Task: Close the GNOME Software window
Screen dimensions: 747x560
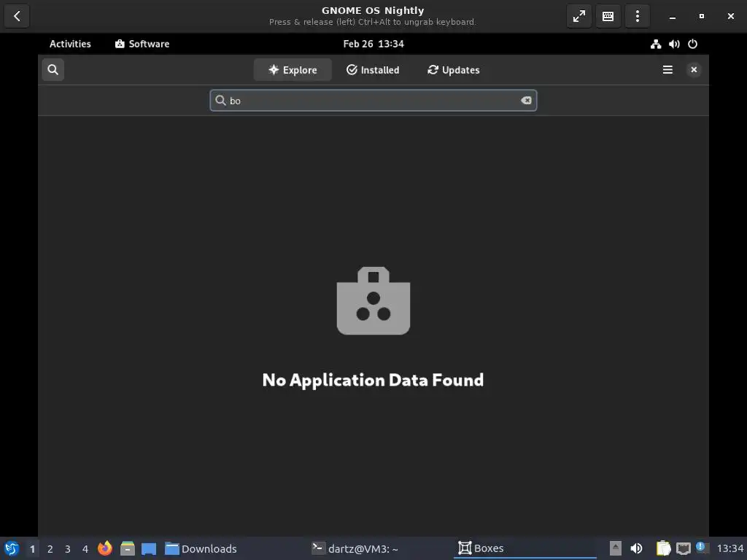Action: [x=694, y=69]
